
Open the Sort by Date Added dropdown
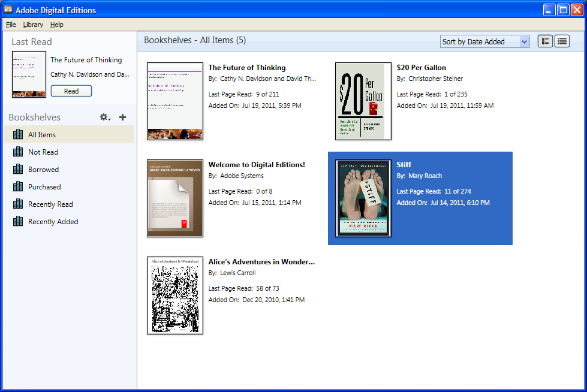click(485, 41)
